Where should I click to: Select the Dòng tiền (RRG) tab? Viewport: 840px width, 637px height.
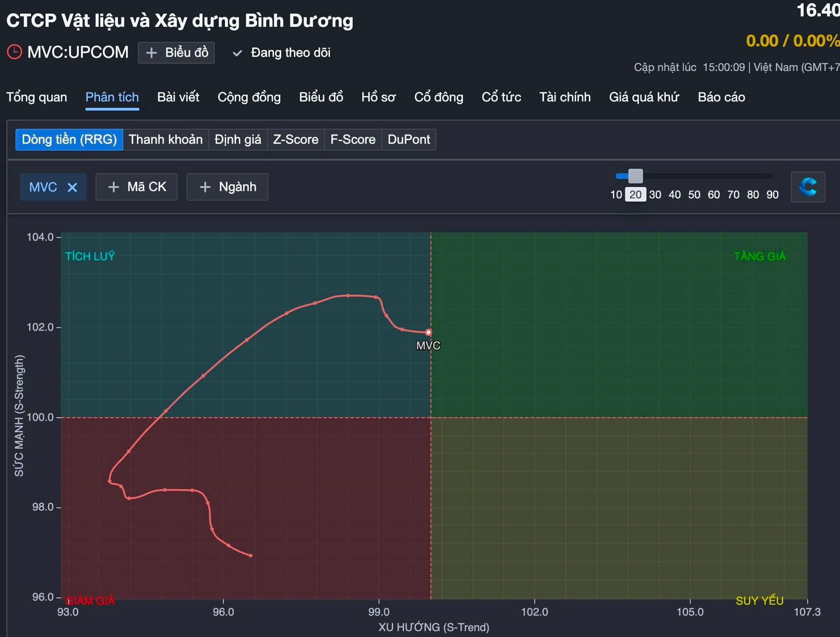point(69,139)
